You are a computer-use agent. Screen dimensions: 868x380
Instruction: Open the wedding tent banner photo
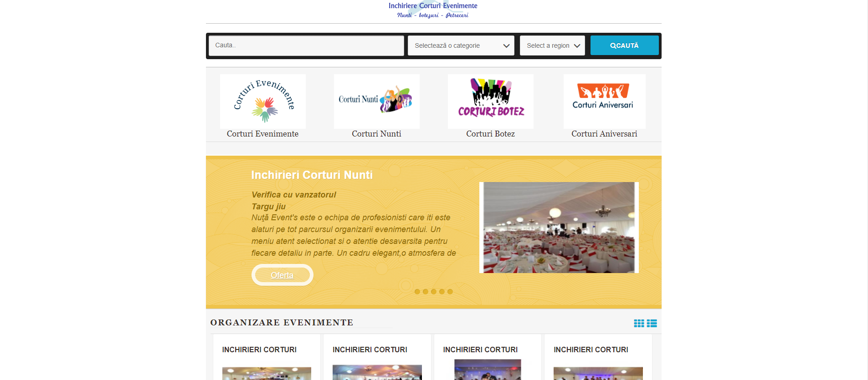tap(559, 228)
